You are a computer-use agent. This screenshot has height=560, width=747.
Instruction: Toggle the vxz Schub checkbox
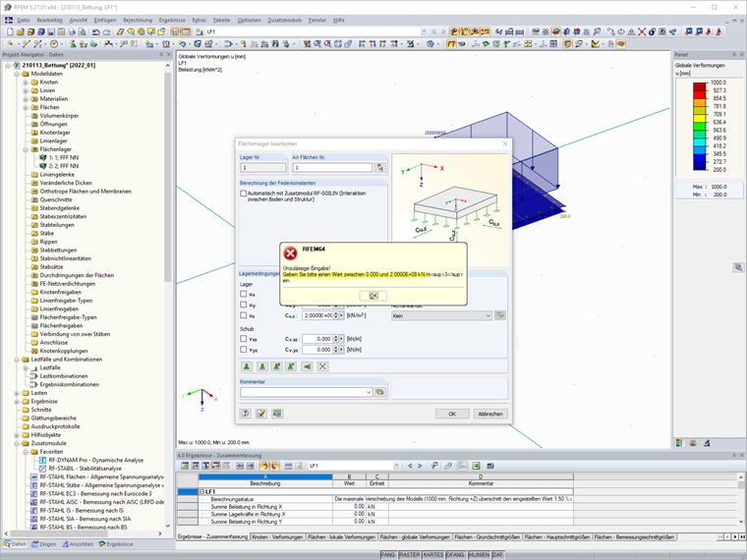point(244,339)
